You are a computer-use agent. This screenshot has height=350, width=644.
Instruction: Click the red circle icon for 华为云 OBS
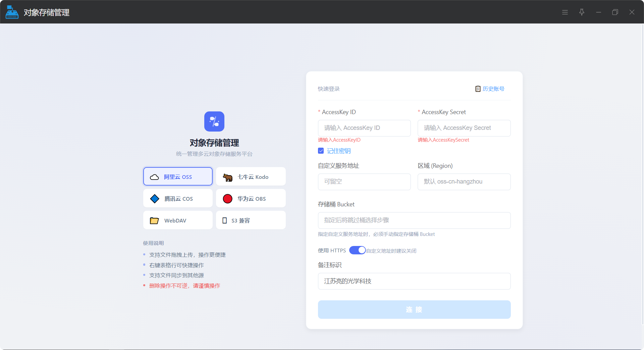228,199
